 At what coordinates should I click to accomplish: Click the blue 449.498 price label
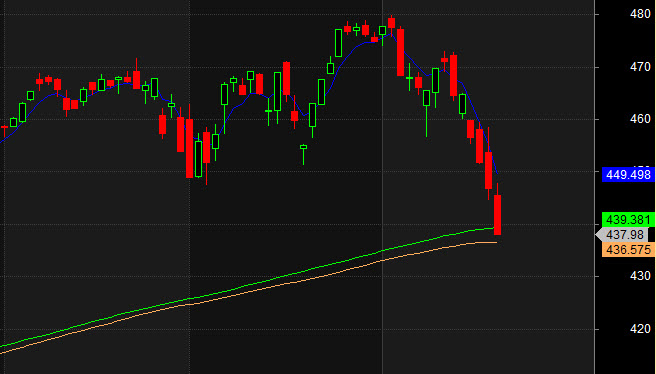click(628, 174)
